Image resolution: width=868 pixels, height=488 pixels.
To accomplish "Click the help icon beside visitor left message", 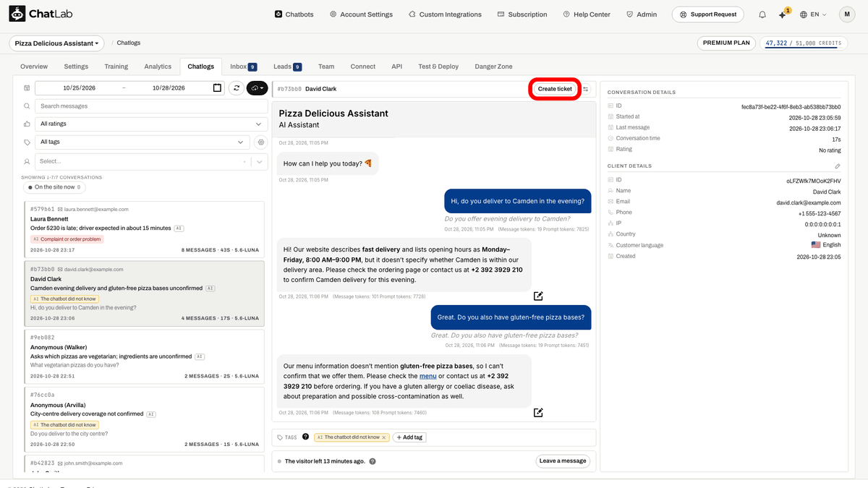I will point(373,461).
